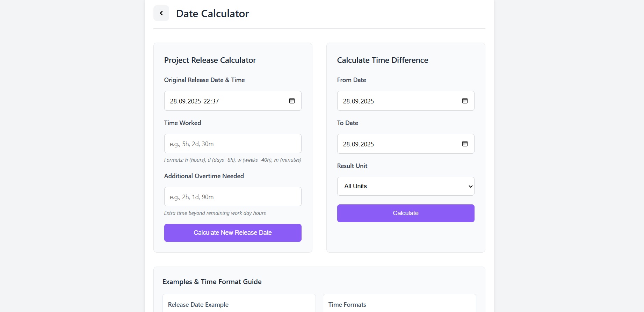Focus the Time Worked input field
Image resolution: width=644 pixels, height=312 pixels.
click(x=232, y=144)
